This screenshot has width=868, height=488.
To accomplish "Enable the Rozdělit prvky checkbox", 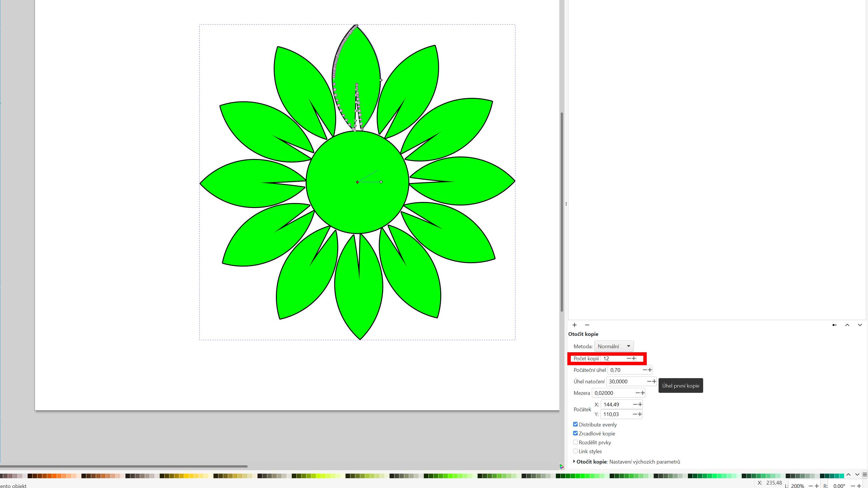I will [575, 442].
